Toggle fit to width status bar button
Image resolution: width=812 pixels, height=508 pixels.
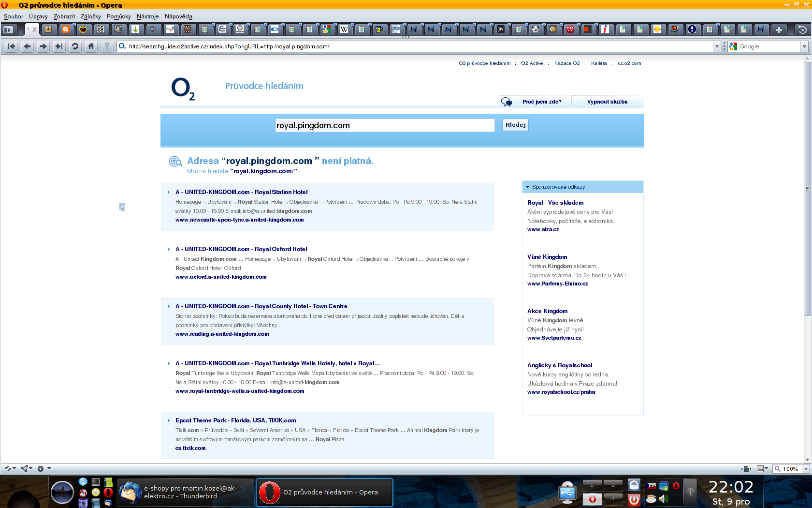pyautogui.click(x=747, y=469)
